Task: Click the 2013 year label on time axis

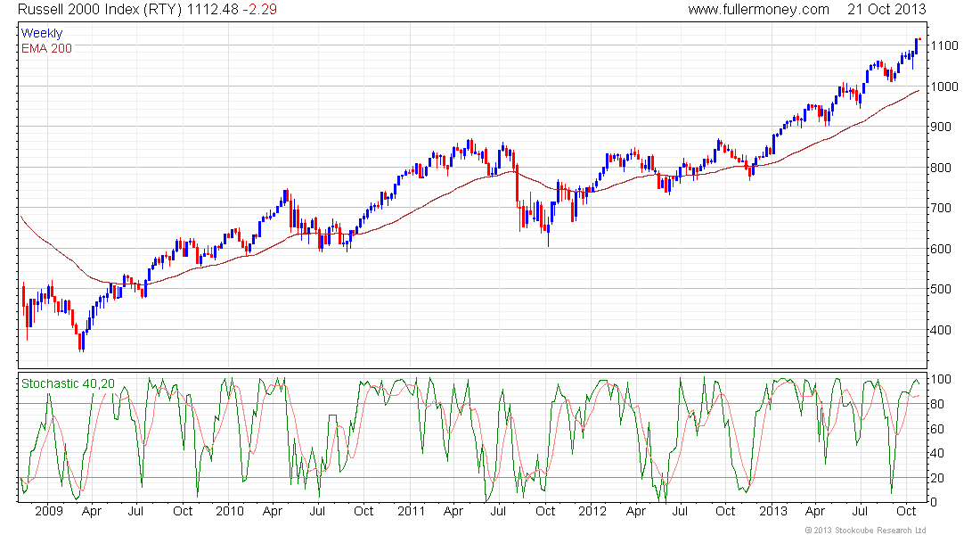Action: [x=773, y=511]
